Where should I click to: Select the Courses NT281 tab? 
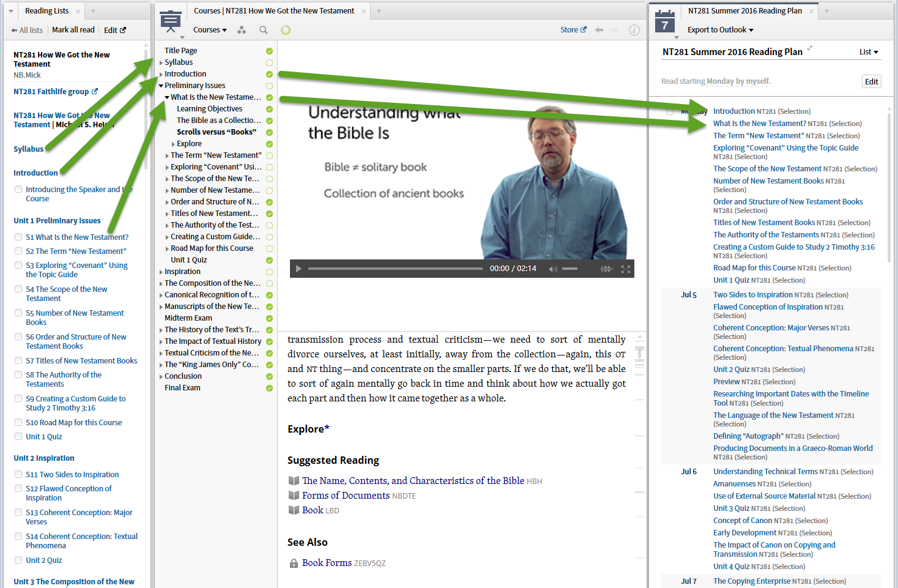pos(274,11)
